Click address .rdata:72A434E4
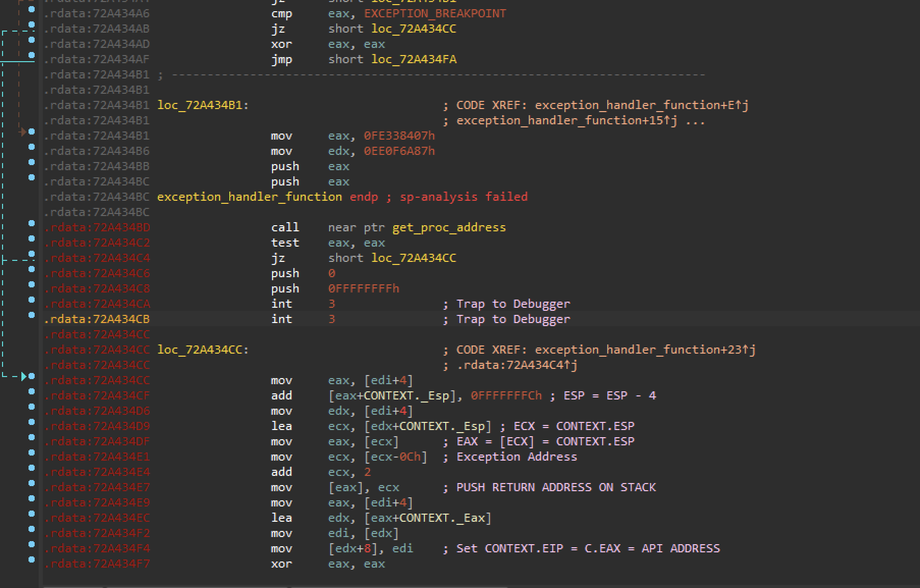 [x=97, y=472]
